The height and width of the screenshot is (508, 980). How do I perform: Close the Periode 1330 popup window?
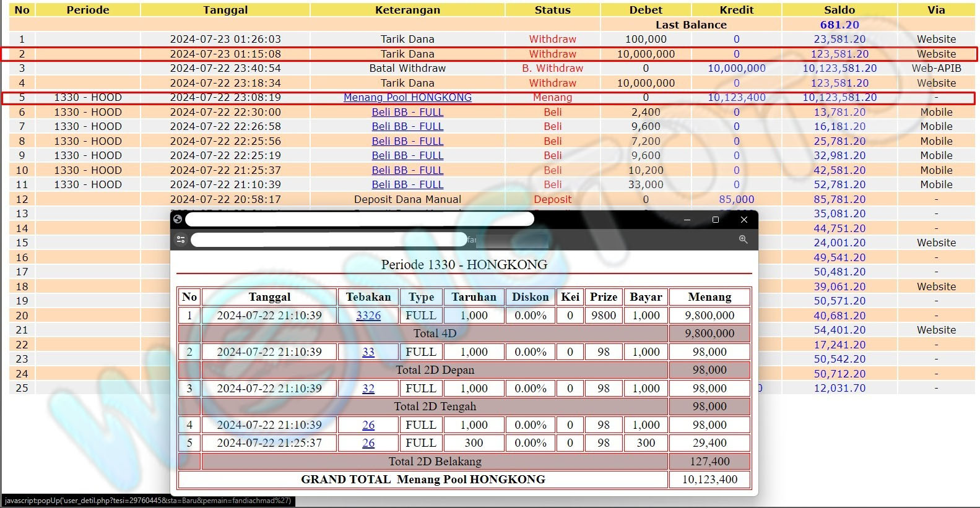[744, 220]
